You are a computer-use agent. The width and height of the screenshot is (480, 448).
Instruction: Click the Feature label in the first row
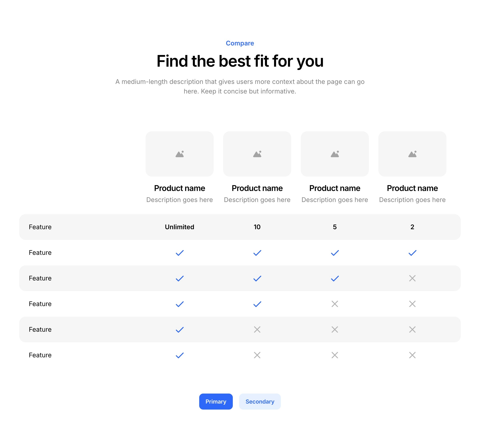[x=40, y=227]
